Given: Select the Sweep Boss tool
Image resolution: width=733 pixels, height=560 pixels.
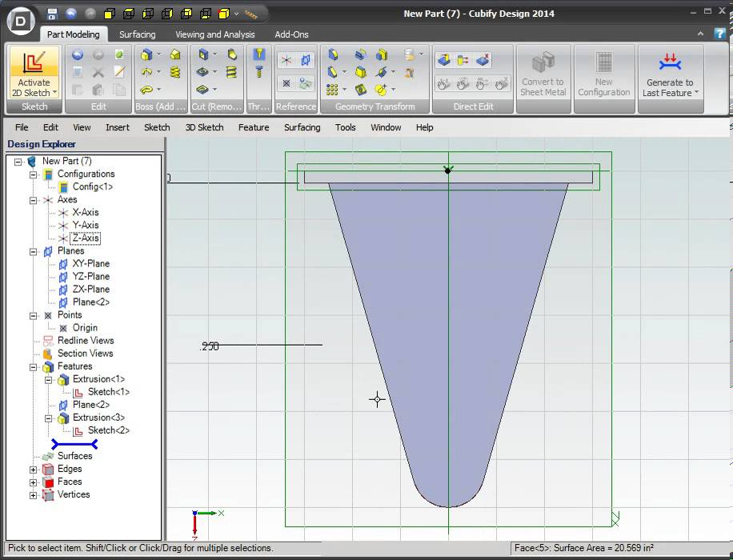Looking at the screenshot, I should tap(146, 90).
